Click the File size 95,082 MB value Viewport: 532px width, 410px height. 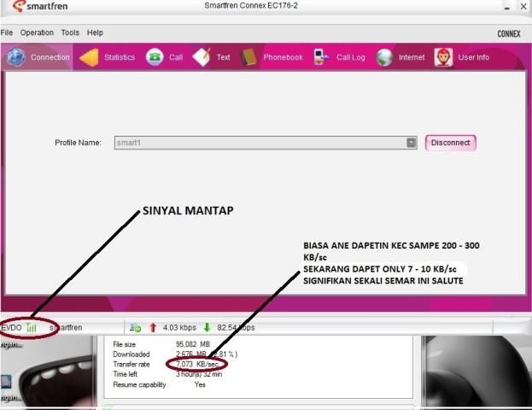click(x=193, y=344)
